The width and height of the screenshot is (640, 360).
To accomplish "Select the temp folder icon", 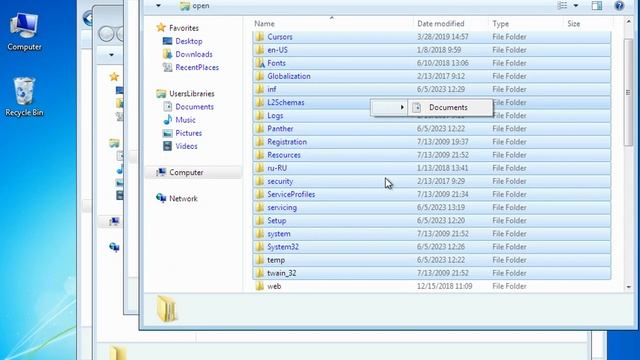I will tap(260, 260).
